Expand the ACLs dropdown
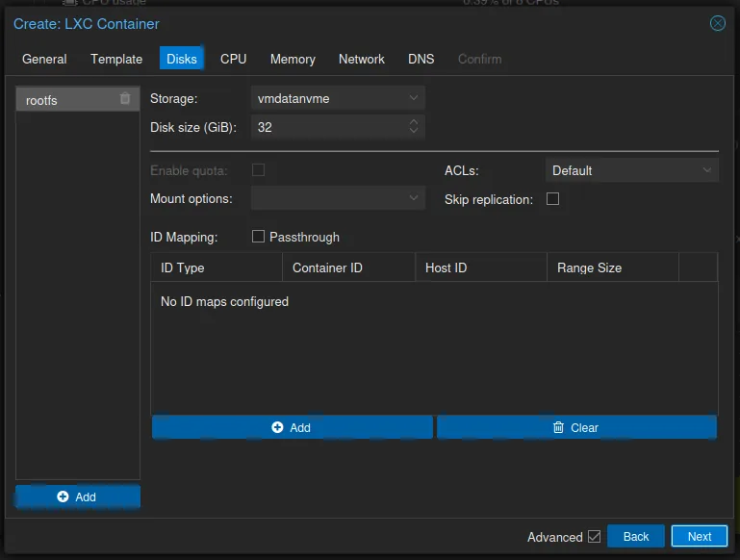740x560 pixels. 632,170
